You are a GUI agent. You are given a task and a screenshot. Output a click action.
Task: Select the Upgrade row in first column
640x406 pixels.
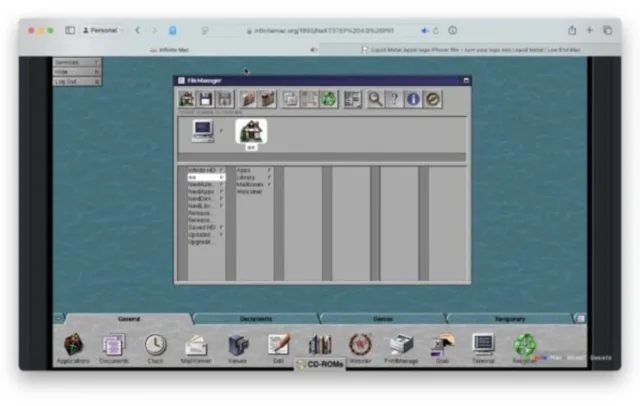click(x=206, y=242)
